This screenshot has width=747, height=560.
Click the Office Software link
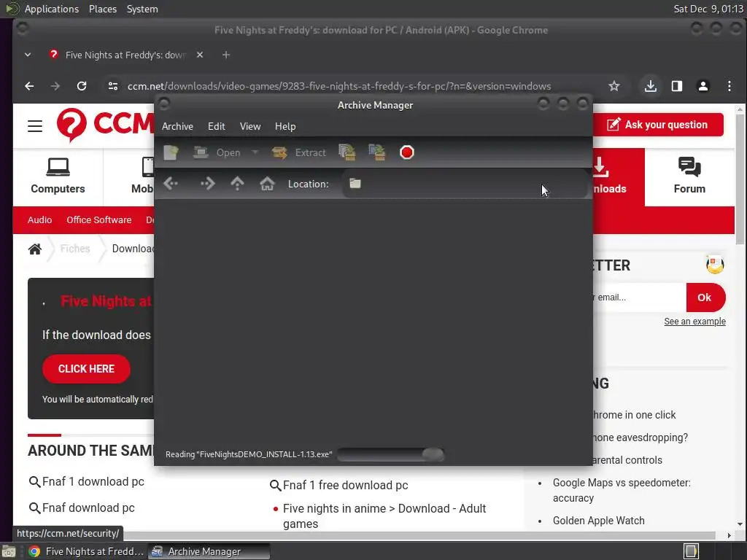click(98, 220)
